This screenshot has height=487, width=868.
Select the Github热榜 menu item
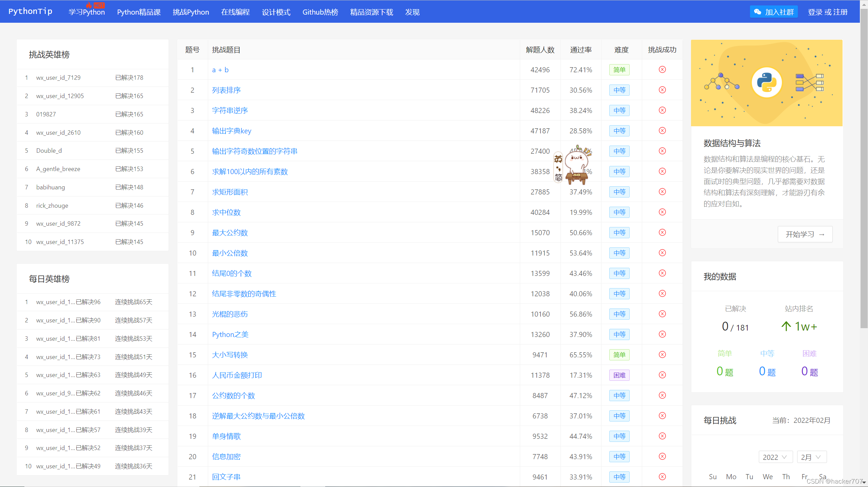[x=320, y=12]
